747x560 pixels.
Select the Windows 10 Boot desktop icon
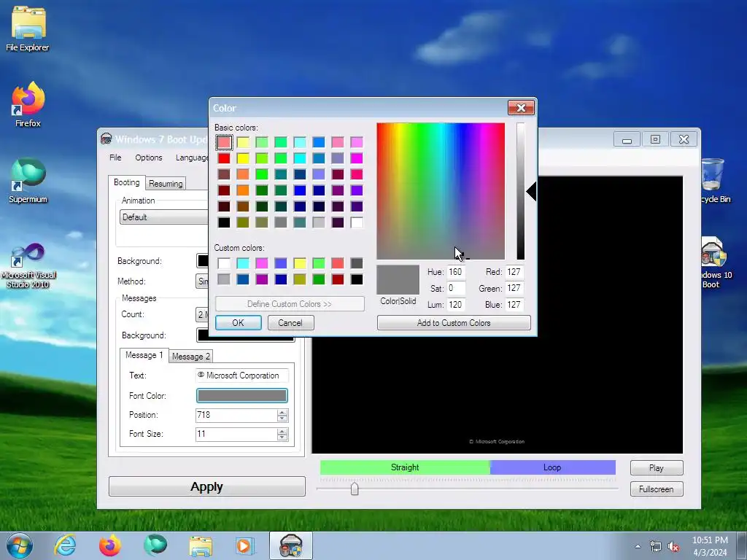(715, 262)
